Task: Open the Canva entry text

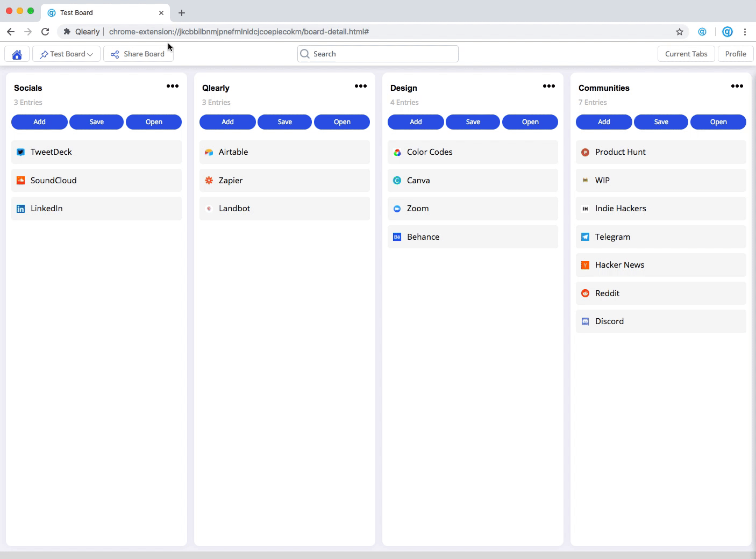Action: [x=418, y=181]
